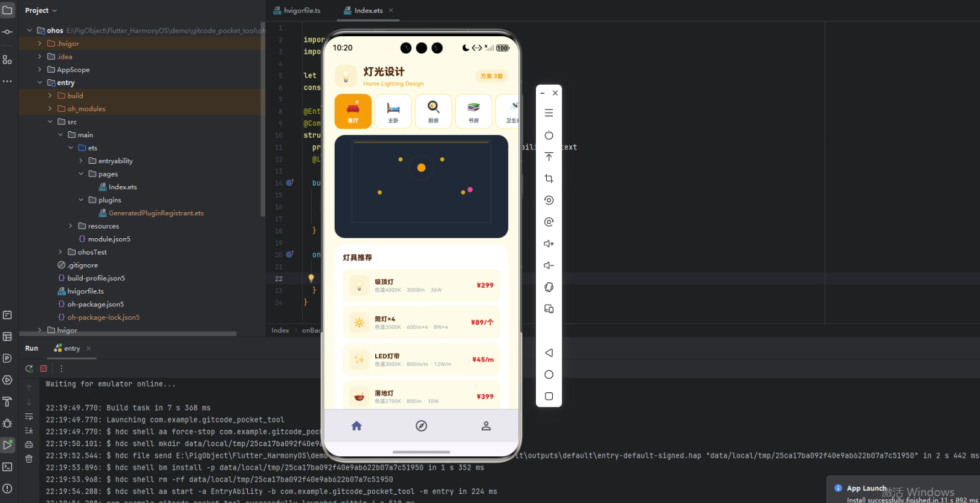Rerun the entry configuration in Run panel
Screen dimensions: 980x503
click(29, 368)
